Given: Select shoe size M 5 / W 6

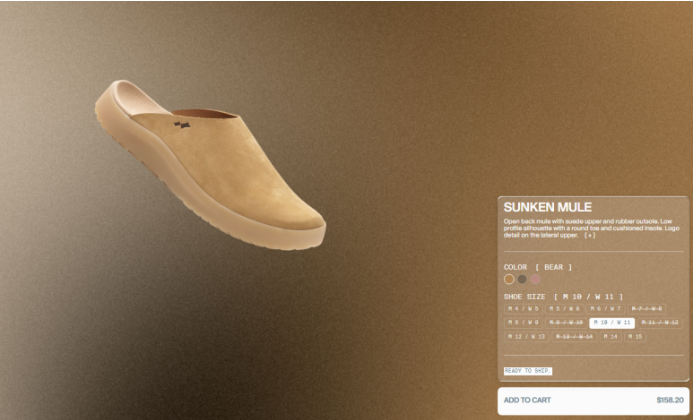Looking at the screenshot, I should pos(566,309).
